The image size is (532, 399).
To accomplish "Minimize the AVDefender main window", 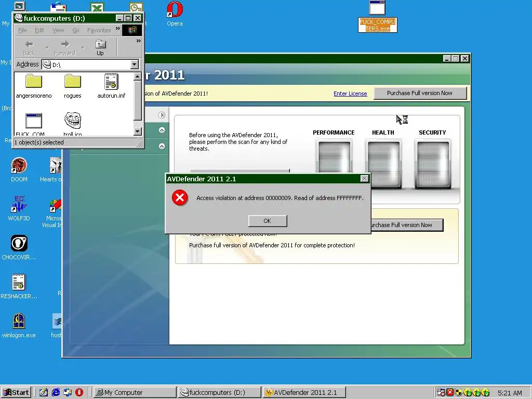I will 447,59.
